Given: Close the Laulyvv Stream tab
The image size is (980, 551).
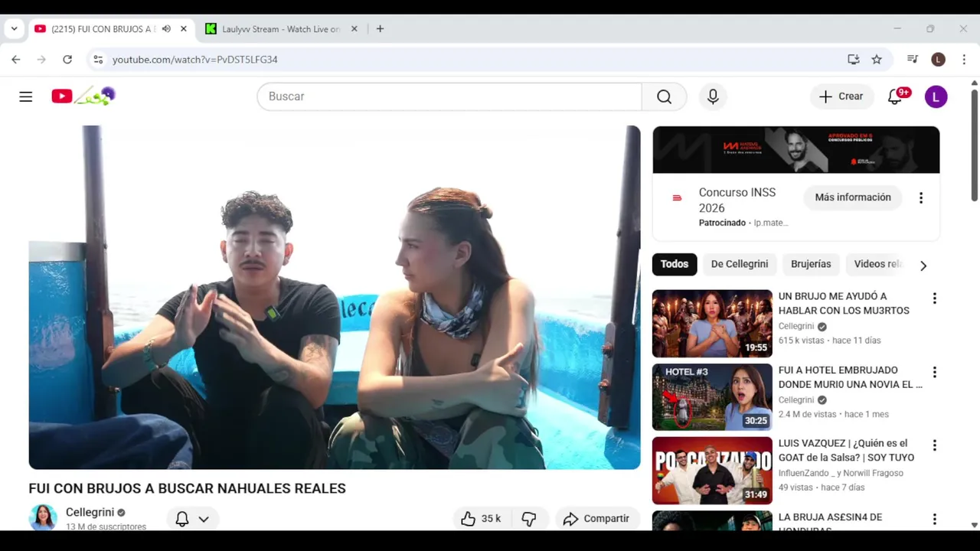Looking at the screenshot, I should 354,29.
